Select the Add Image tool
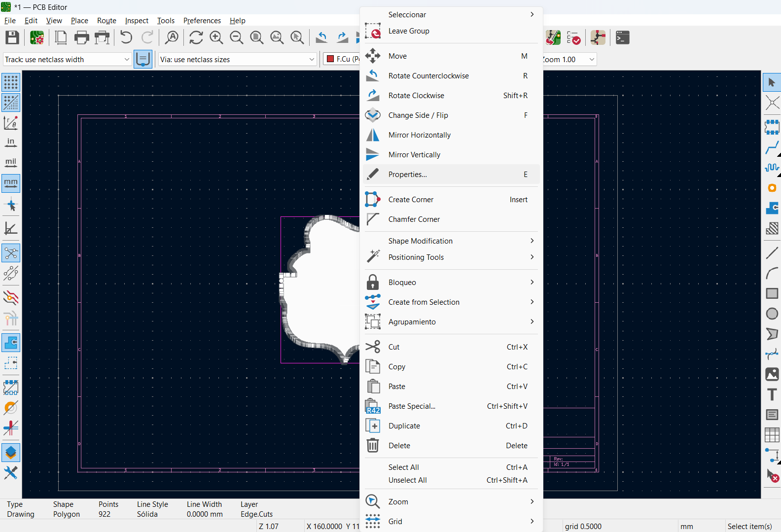Image resolution: width=781 pixels, height=532 pixels. [772, 374]
